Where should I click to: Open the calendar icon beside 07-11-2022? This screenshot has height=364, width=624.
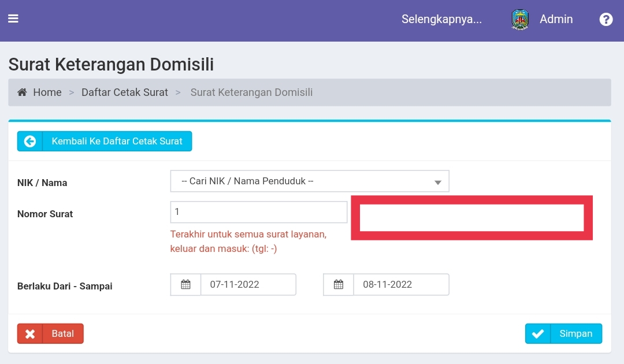coord(185,284)
